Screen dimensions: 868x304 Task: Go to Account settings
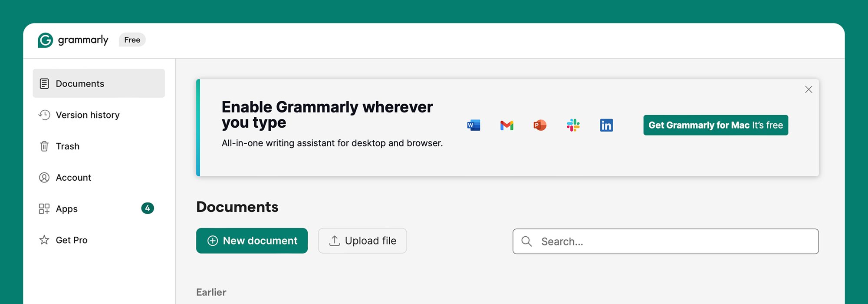pyautogui.click(x=99, y=177)
